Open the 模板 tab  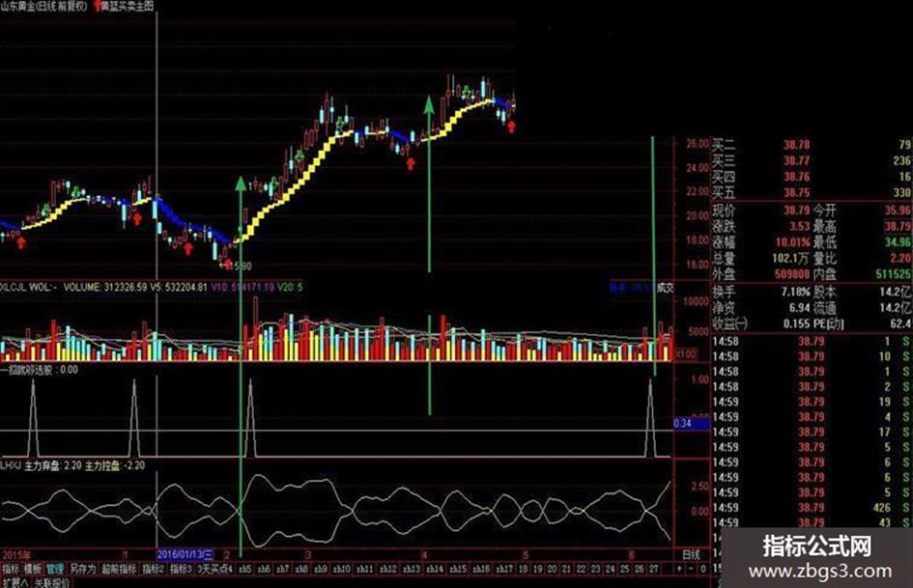pyautogui.click(x=33, y=569)
